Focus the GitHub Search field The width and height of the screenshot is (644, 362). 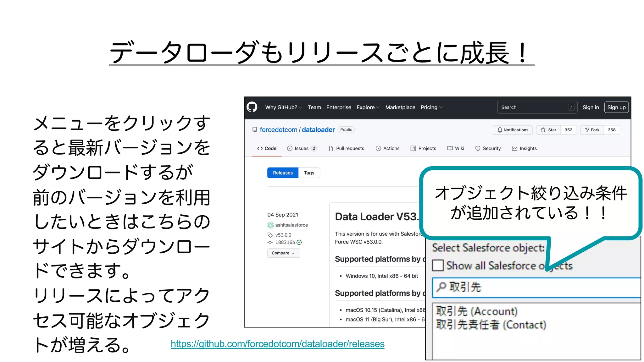coord(537,107)
